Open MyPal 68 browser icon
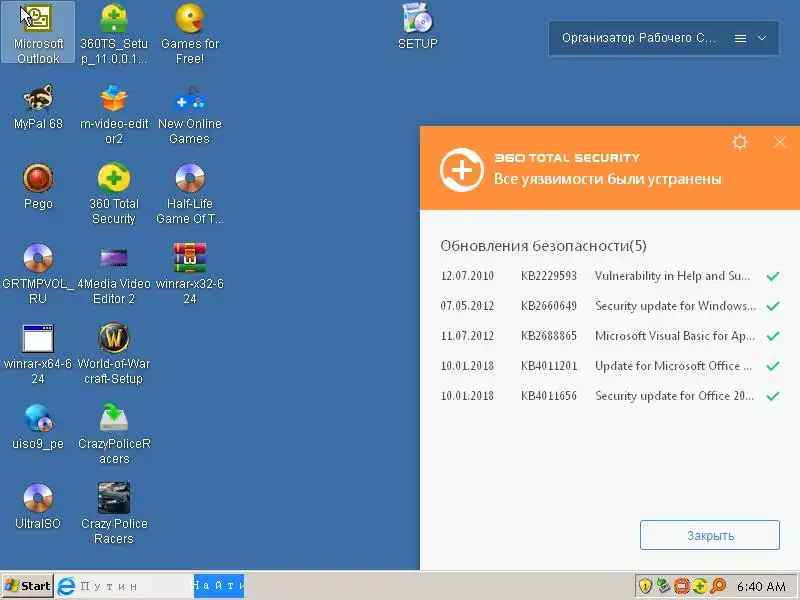The height and width of the screenshot is (600, 800). pos(38,107)
